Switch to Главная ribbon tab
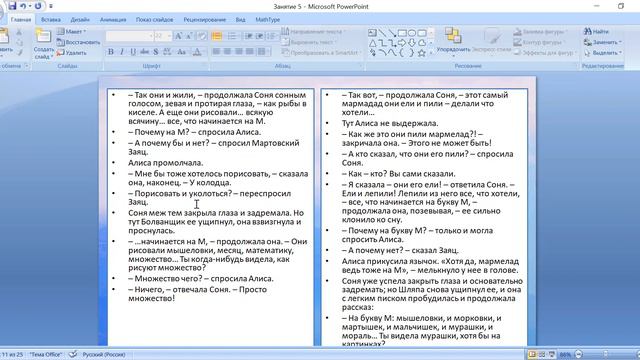Image resolution: width=640 pixels, height=360 pixels. click(21, 19)
